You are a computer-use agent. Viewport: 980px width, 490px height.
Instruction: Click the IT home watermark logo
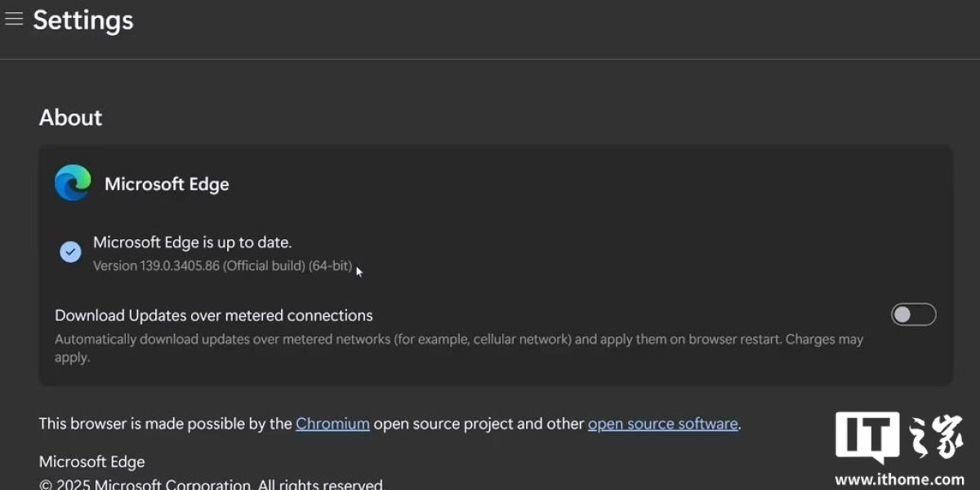point(898,439)
